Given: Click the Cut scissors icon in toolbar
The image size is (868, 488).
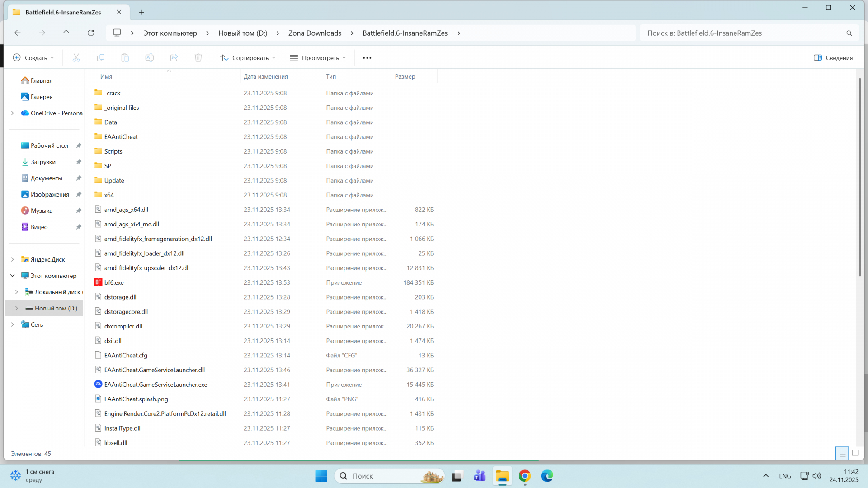Looking at the screenshot, I should click(76, 58).
